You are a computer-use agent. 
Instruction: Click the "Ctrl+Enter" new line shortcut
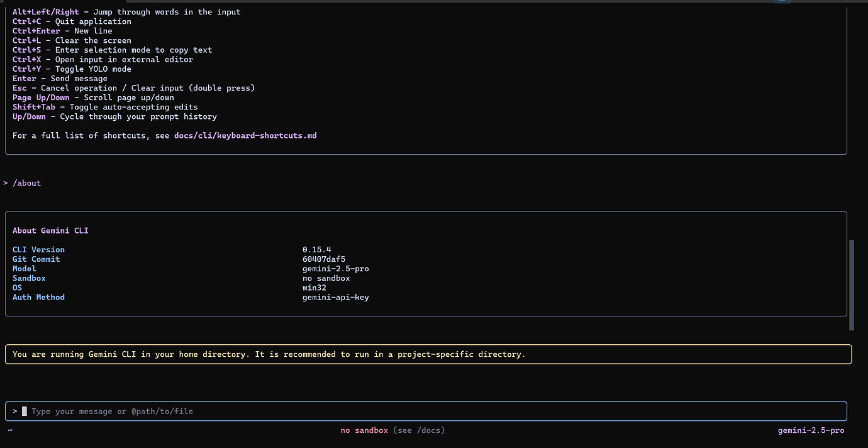click(x=62, y=31)
